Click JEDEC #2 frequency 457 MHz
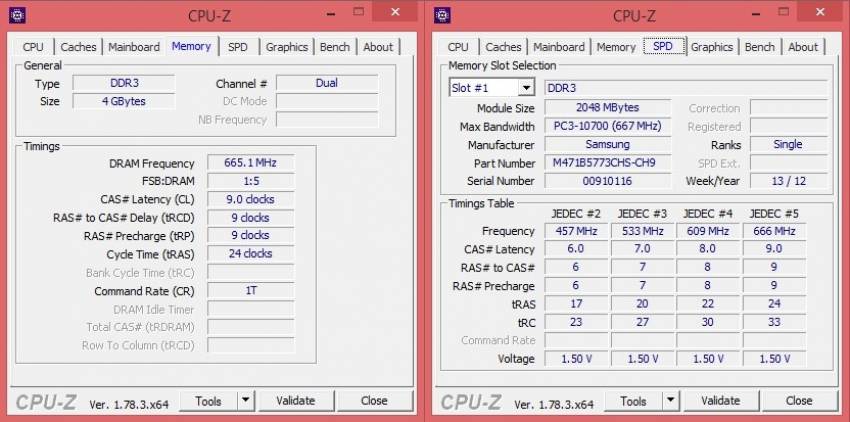 576,231
